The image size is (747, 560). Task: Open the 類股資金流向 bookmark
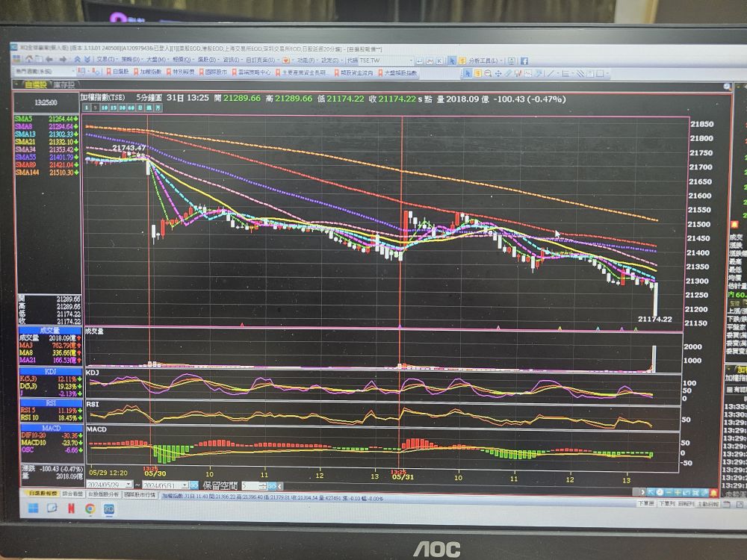click(353, 73)
